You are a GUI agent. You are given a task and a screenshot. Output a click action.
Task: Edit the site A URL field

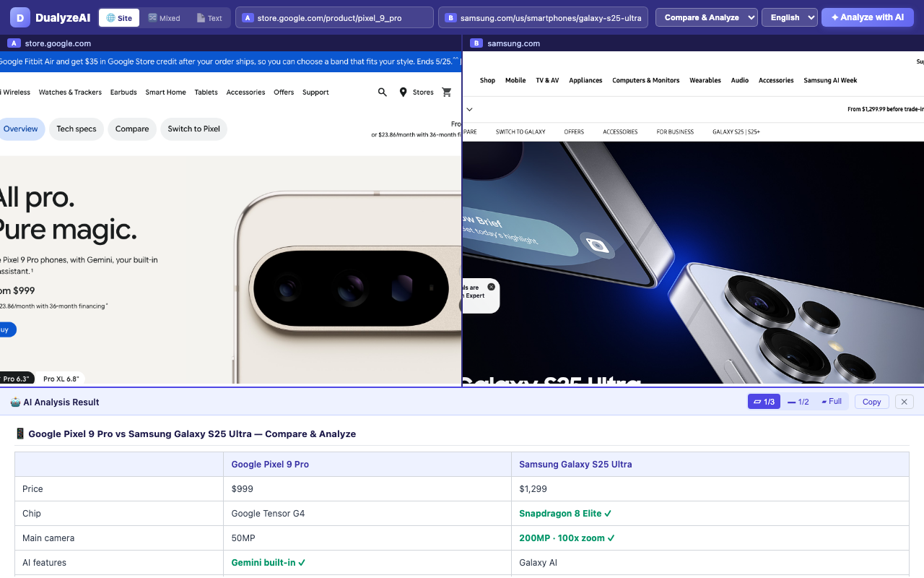(334, 17)
